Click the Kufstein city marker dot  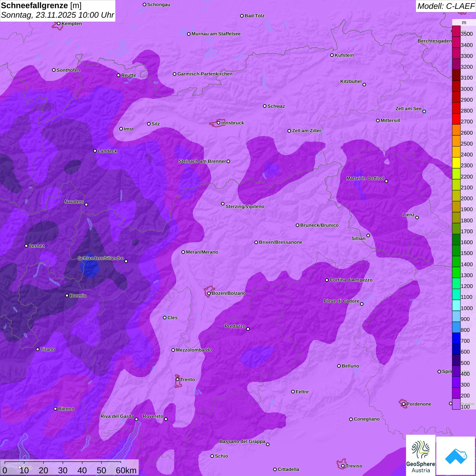pyautogui.click(x=332, y=55)
